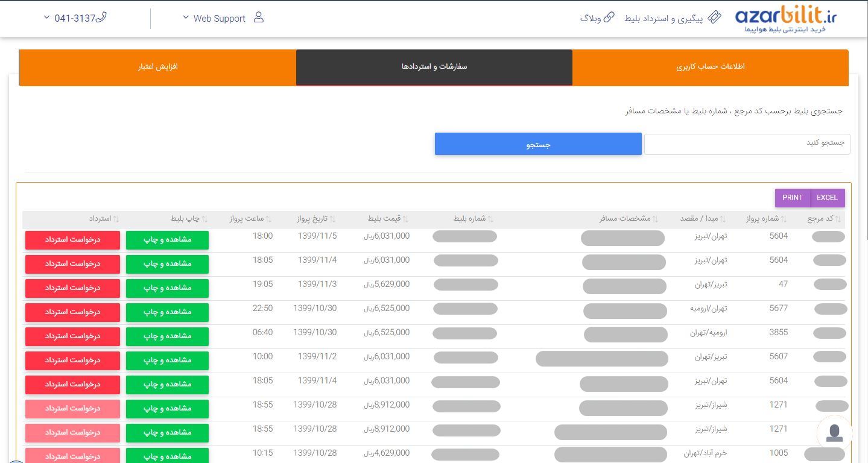Open the اطلاعات حساب کاربری tab
This screenshot has width=868, height=463.
point(710,67)
